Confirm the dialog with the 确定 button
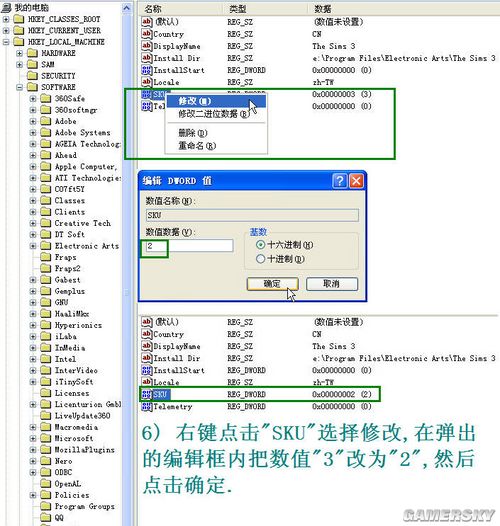Screen dimensions: 500x526 pyautogui.click(x=272, y=284)
